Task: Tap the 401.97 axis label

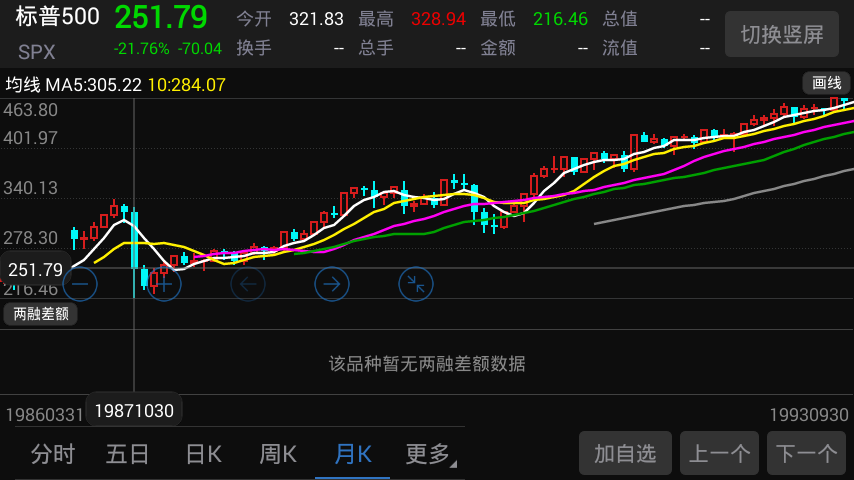Action: (x=30, y=138)
